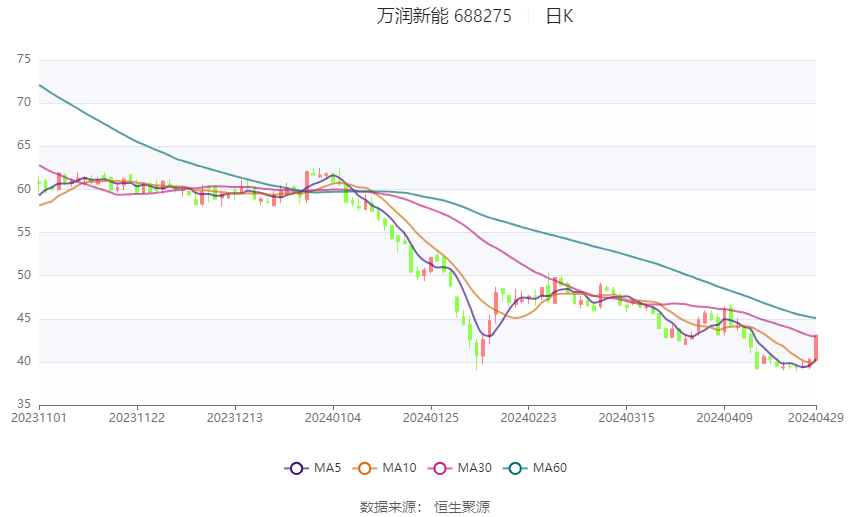Click the 75 price axis label
Image resolution: width=850 pixels, height=517 pixels.
click(24, 59)
